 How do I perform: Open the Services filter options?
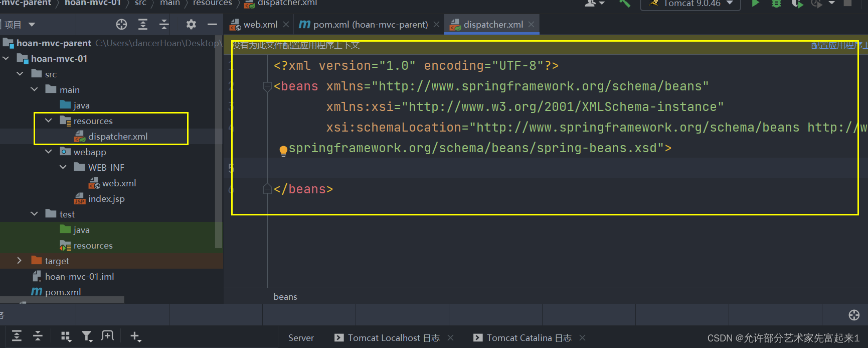87,336
